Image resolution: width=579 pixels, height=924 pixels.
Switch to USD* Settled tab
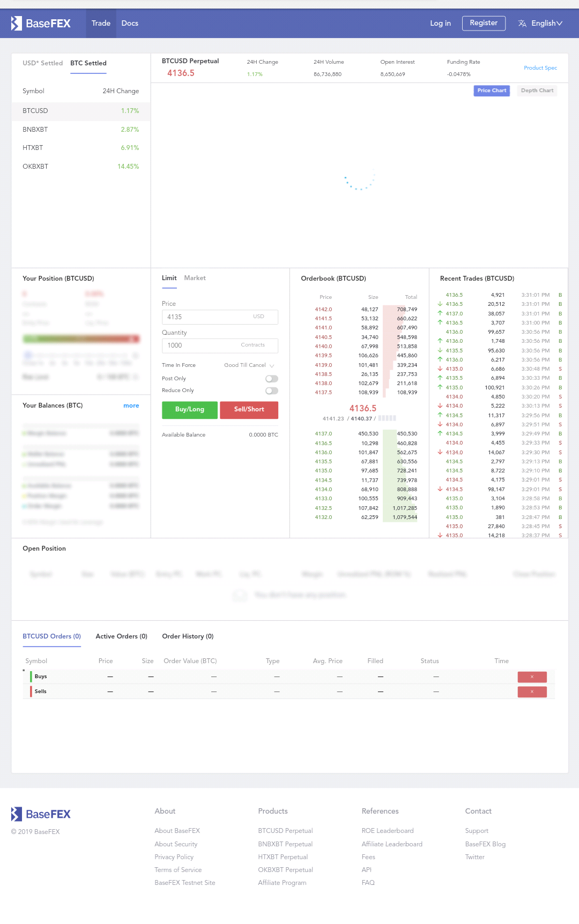point(42,63)
